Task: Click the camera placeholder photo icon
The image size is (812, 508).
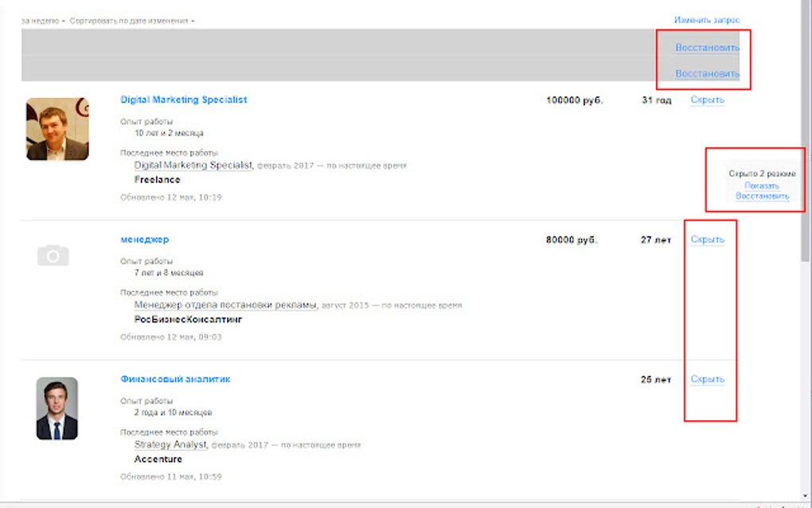Action: tap(53, 256)
